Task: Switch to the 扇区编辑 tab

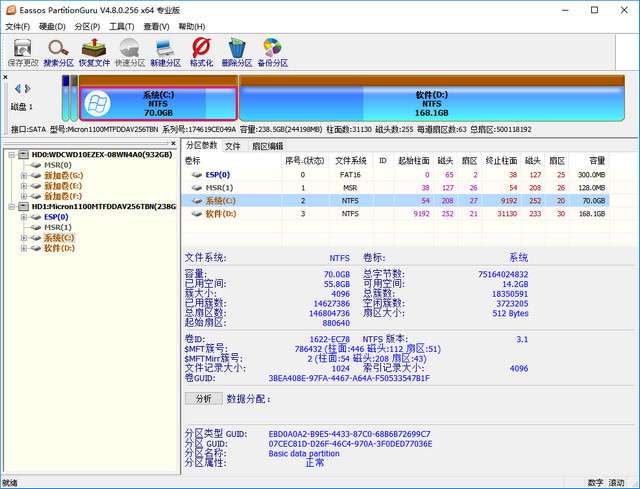Action: coord(267,146)
